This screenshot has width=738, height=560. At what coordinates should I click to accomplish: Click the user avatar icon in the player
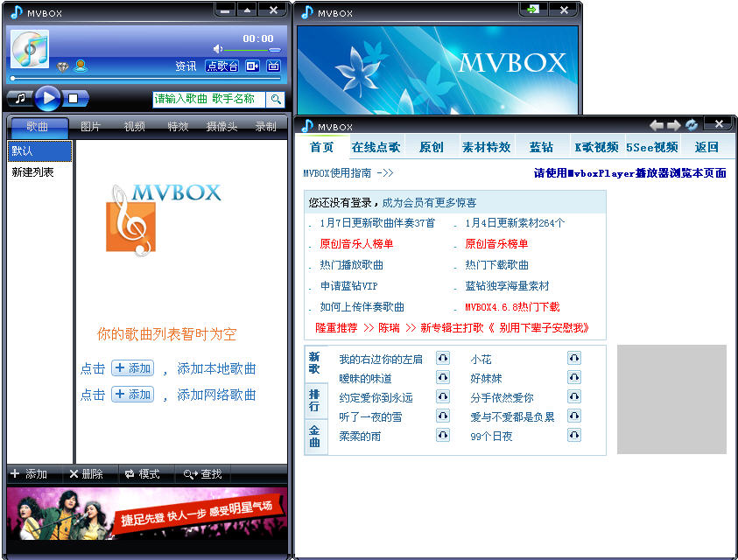[x=81, y=66]
